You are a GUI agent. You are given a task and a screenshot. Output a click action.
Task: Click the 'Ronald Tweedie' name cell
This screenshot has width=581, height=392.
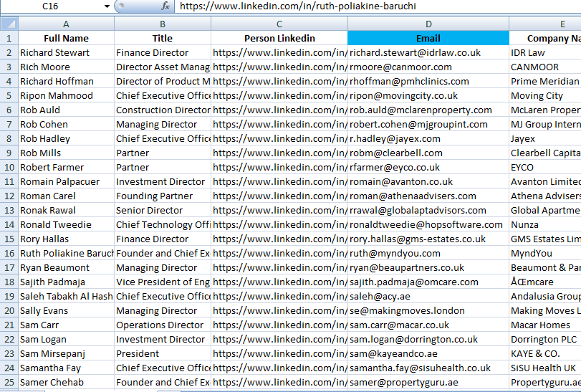(67, 225)
